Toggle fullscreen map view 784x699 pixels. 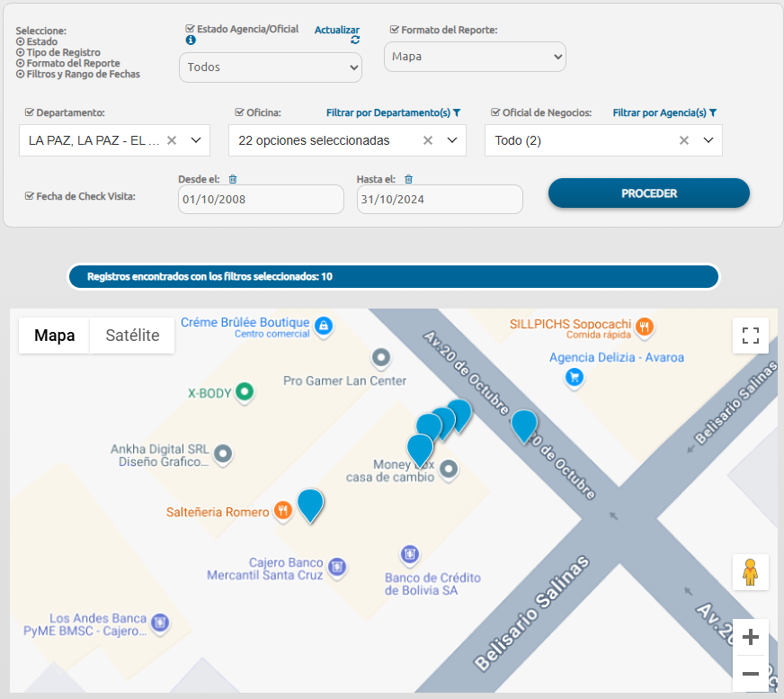click(751, 336)
